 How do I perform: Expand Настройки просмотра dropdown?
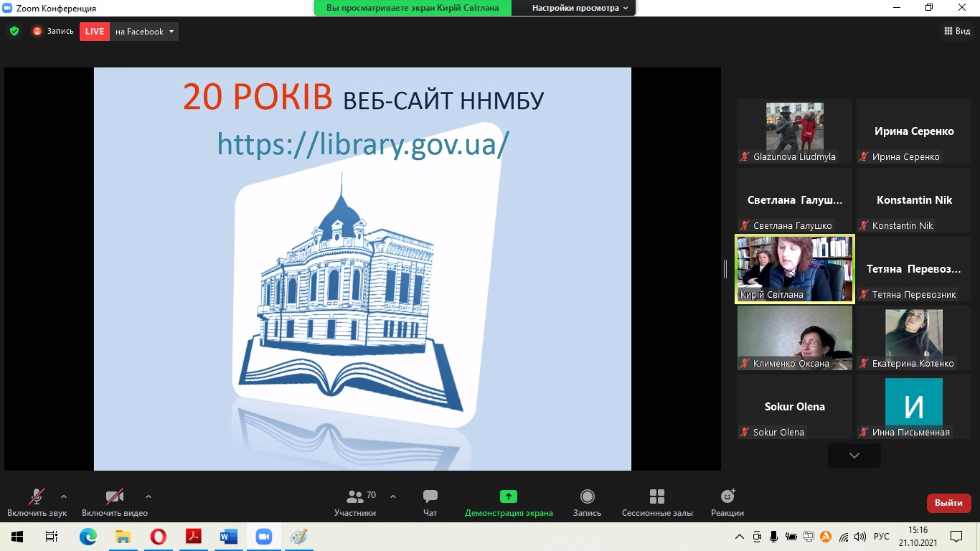point(580,8)
